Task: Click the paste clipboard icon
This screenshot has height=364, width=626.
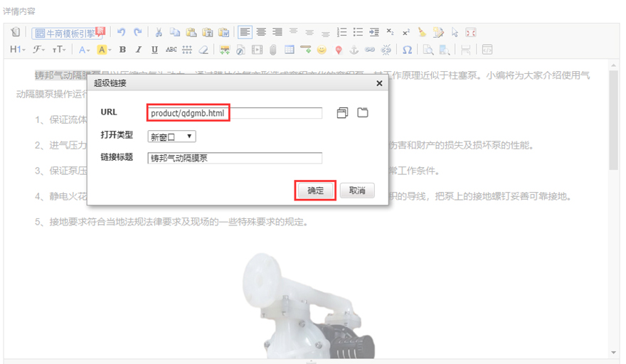Action: tap(191, 32)
